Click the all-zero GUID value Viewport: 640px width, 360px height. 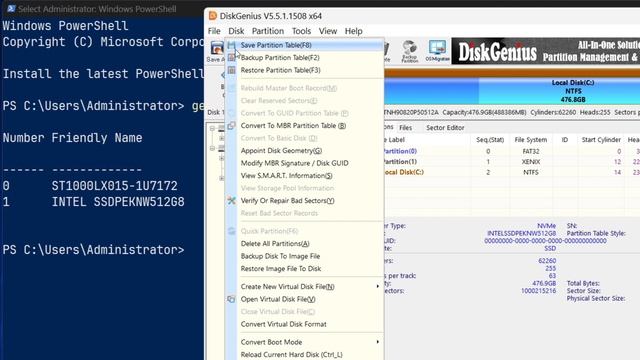(x=545, y=241)
